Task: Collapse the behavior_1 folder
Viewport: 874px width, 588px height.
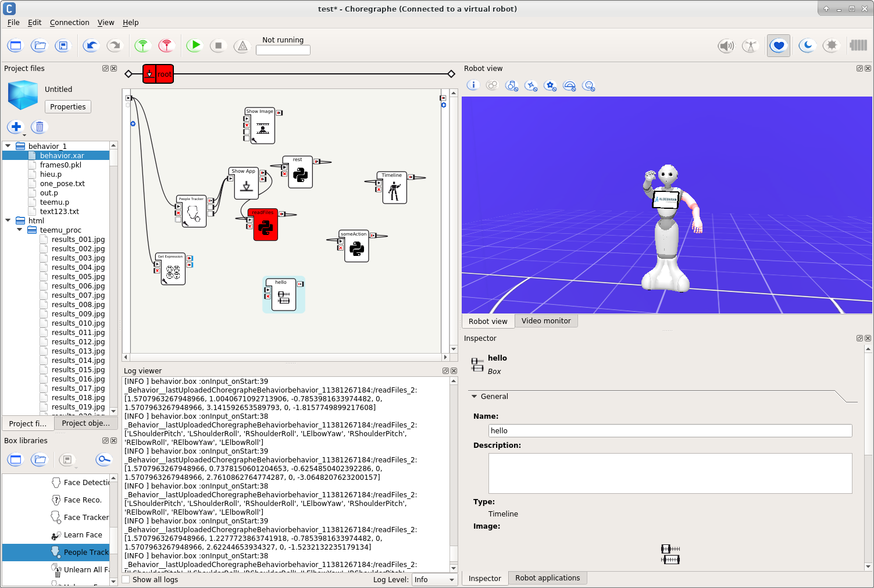Action: pyautogui.click(x=8, y=146)
